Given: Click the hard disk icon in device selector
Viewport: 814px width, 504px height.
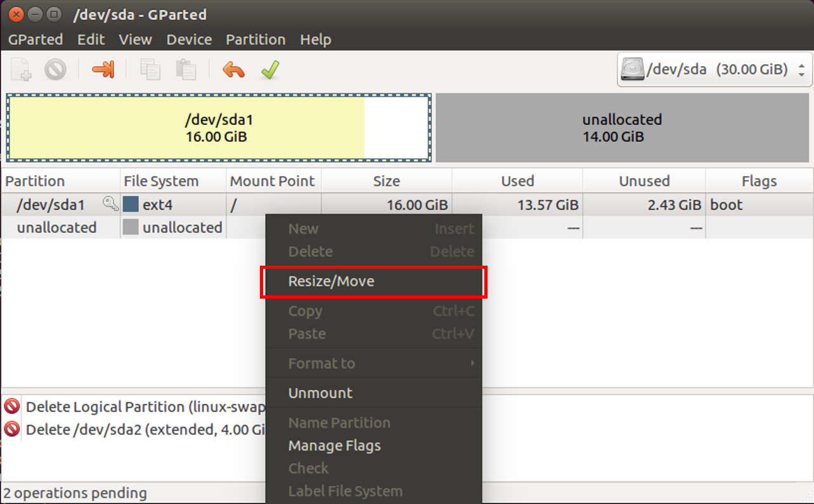Looking at the screenshot, I should pos(632,69).
